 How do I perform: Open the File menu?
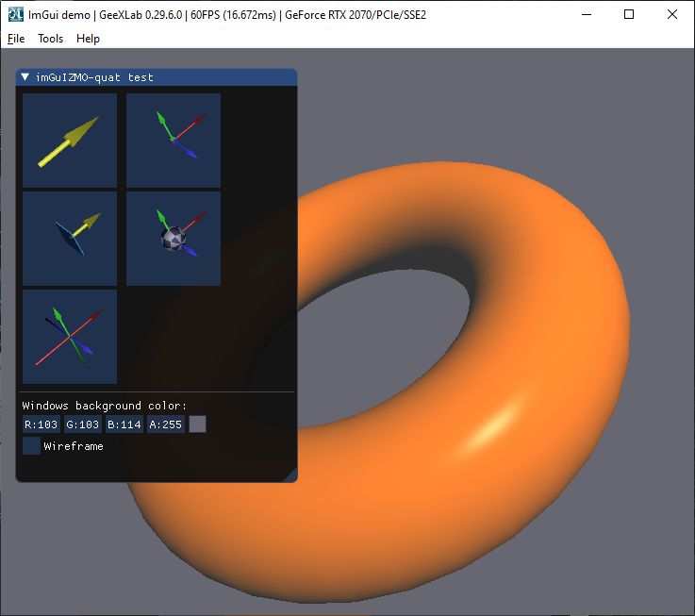tap(16, 39)
